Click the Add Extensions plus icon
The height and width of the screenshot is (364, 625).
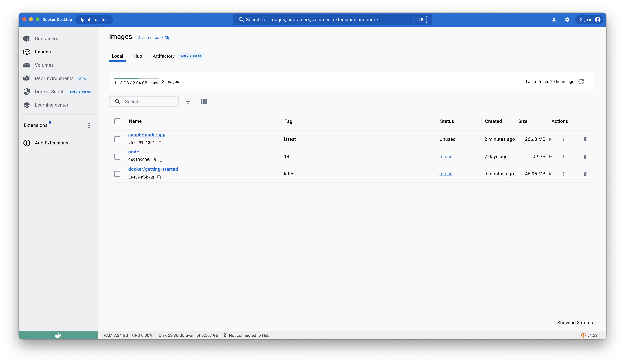click(x=27, y=143)
